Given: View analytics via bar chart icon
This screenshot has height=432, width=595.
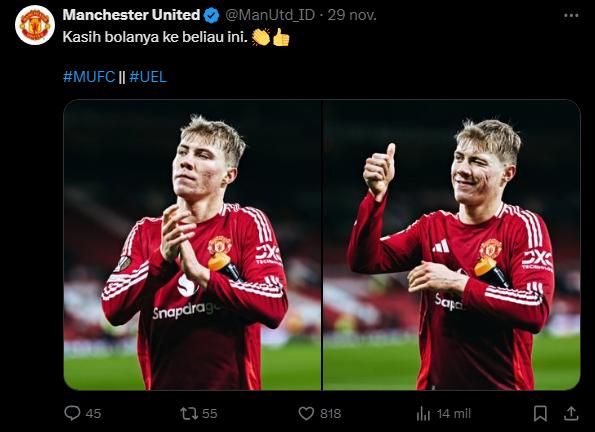Looking at the screenshot, I should [423, 413].
